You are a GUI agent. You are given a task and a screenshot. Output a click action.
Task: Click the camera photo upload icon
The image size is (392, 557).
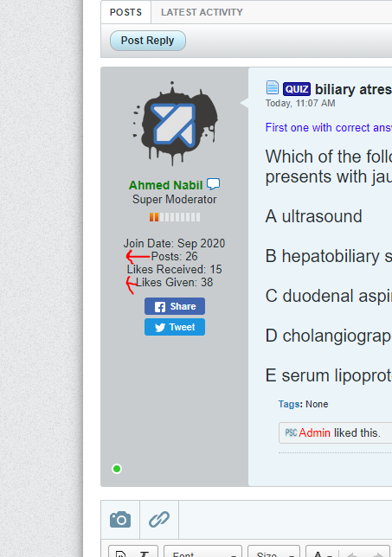coord(120,520)
